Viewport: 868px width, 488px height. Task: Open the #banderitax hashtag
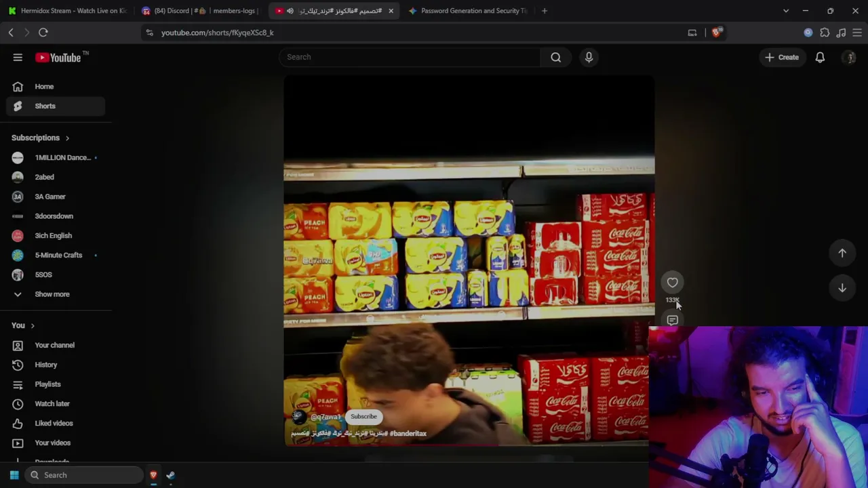point(408,434)
